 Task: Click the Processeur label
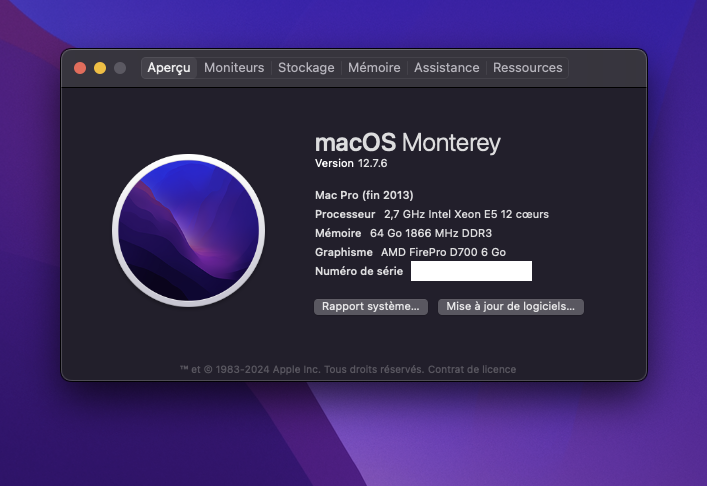coord(345,214)
